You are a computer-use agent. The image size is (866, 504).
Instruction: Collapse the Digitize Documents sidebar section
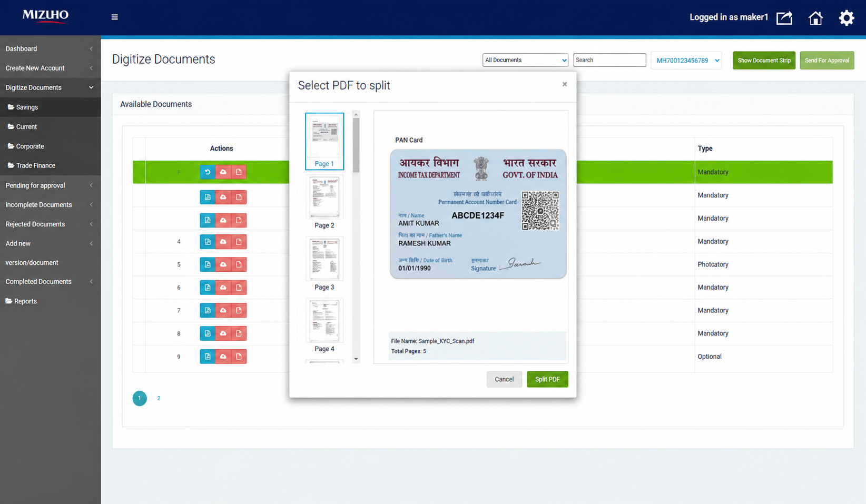pos(50,87)
